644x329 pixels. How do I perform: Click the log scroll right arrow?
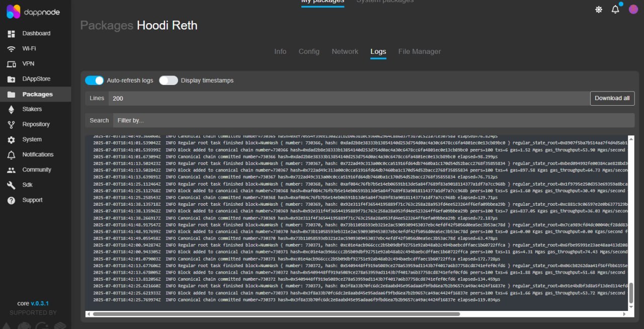click(x=625, y=314)
